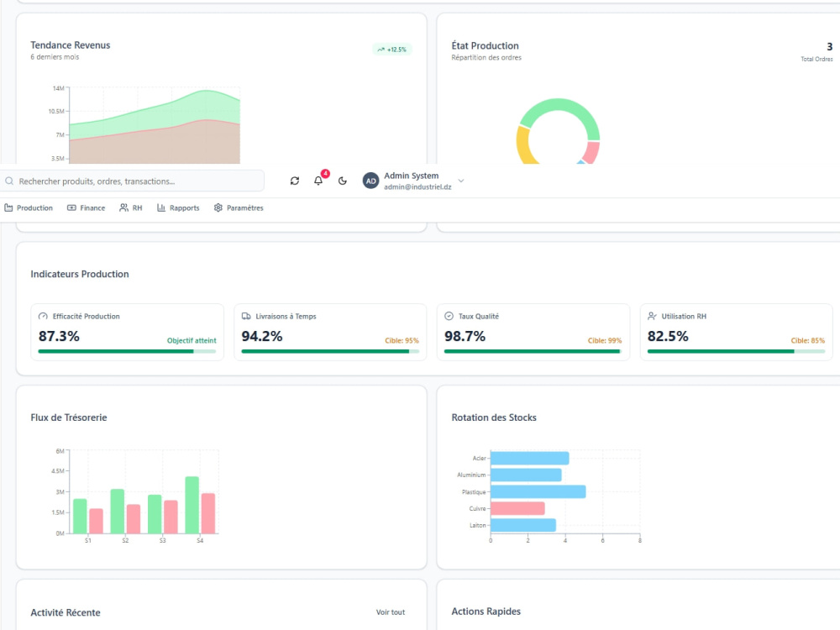Click the Plastique bar in Rotation des Stocks
The height and width of the screenshot is (630, 840).
tap(538, 491)
